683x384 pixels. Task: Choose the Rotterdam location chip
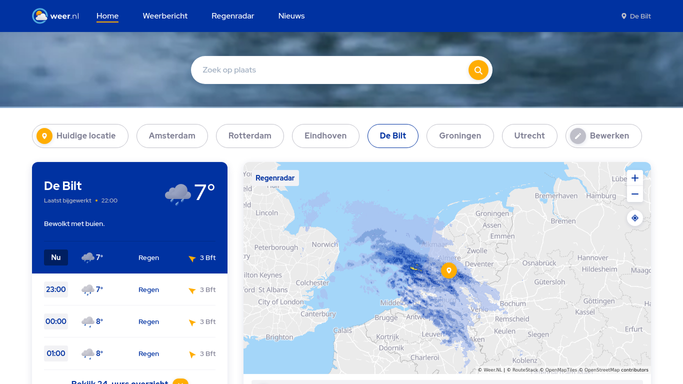pos(250,136)
